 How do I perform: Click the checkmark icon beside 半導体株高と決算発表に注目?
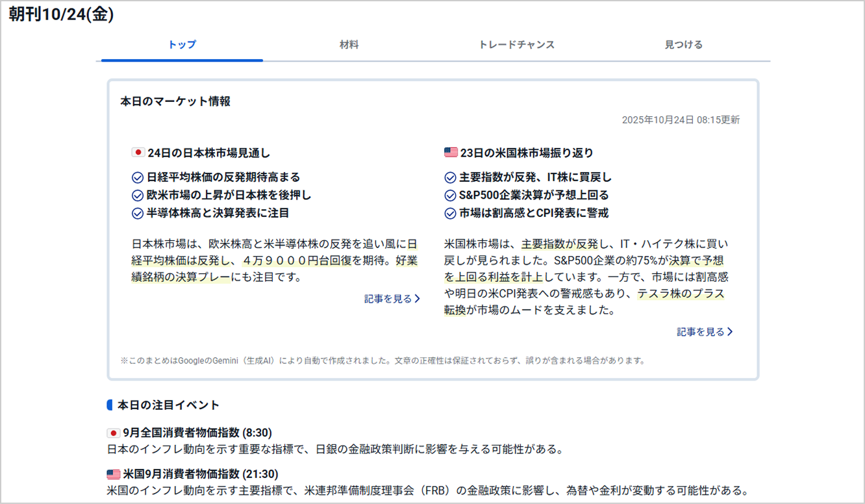[x=138, y=212]
